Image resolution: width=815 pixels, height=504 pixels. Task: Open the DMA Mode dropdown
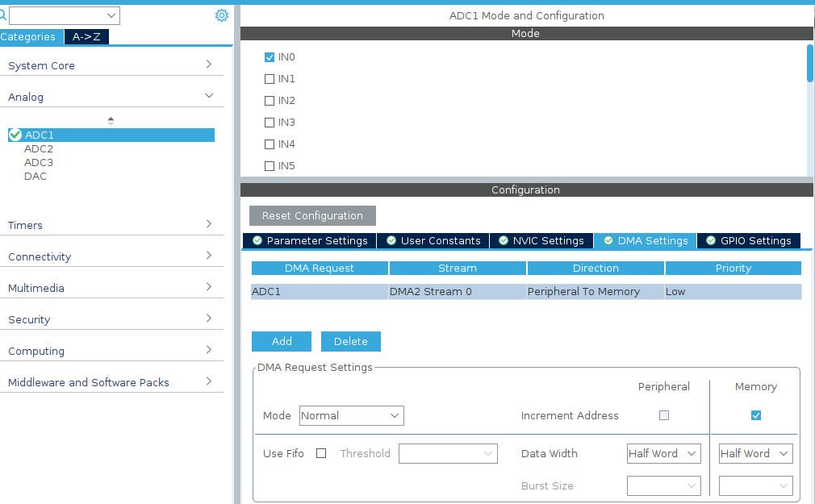pyautogui.click(x=351, y=415)
